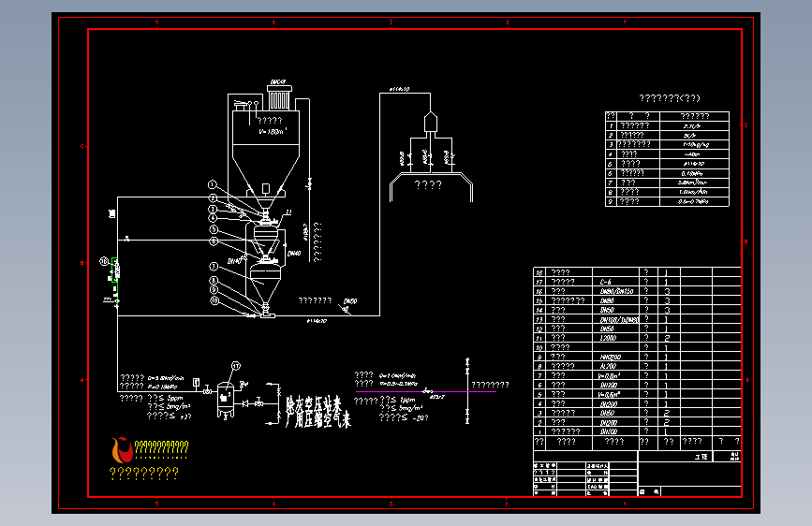This screenshot has height=526, width=812.
Task: Select the DN40 label right of vessel
Action: pyautogui.click(x=294, y=253)
